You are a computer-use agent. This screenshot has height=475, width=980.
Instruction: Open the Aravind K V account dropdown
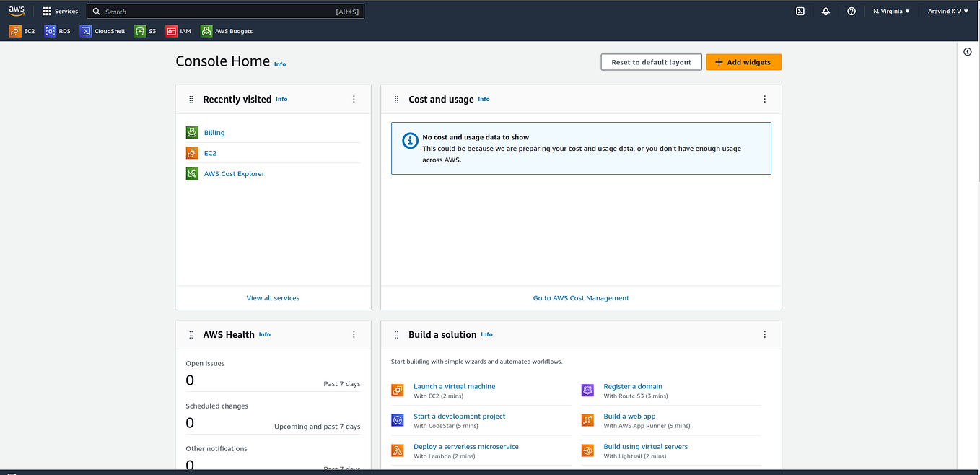(948, 11)
